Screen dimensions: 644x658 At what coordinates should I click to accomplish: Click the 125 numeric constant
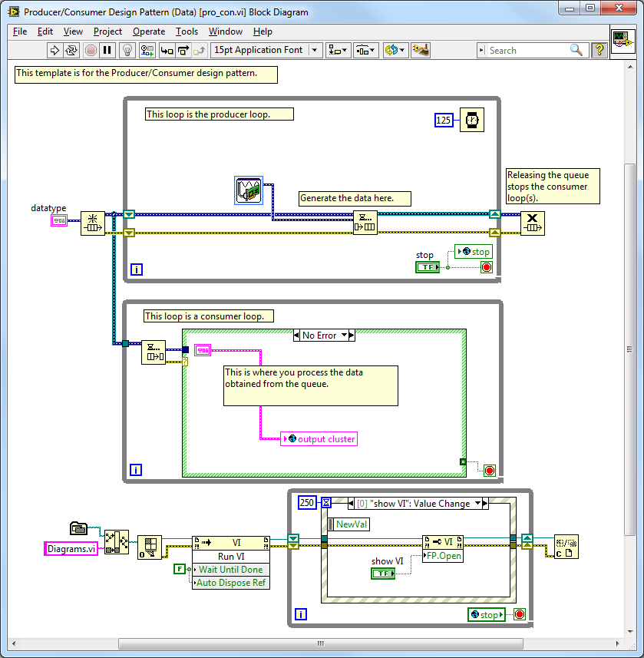(x=444, y=120)
